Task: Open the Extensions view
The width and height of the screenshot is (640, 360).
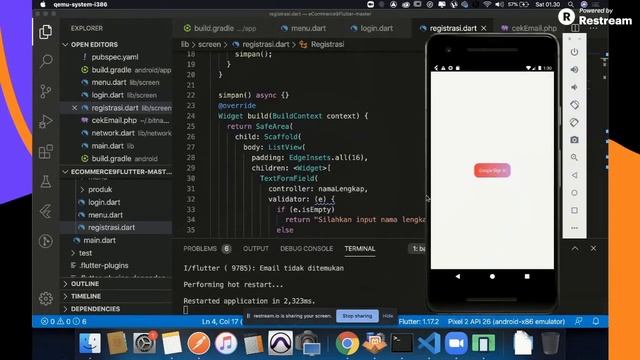Action: (46, 151)
